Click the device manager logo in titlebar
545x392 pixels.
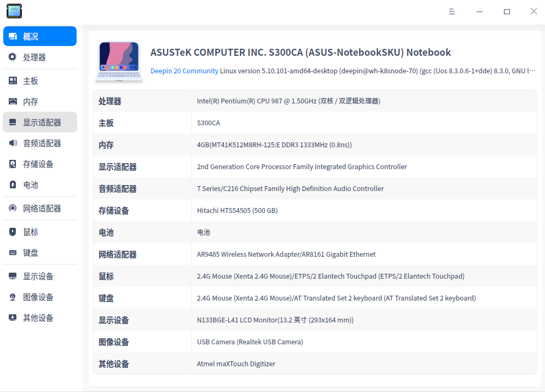click(14, 11)
